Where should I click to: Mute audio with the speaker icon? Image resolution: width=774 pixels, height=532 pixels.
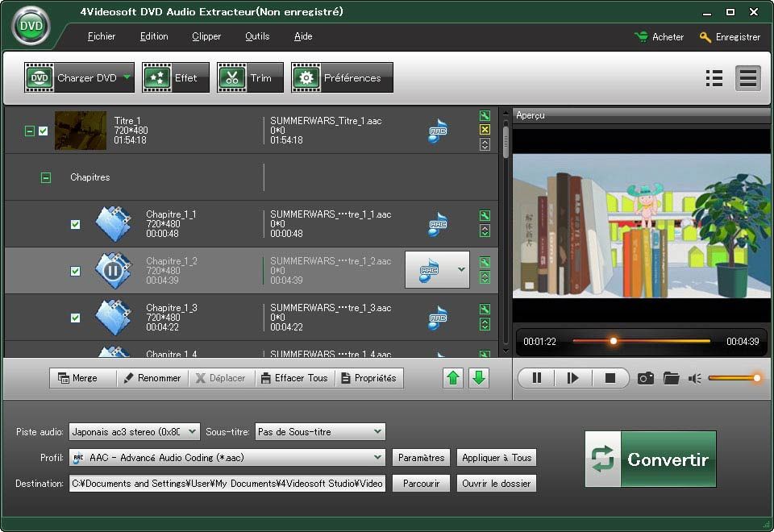pyautogui.click(x=694, y=379)
